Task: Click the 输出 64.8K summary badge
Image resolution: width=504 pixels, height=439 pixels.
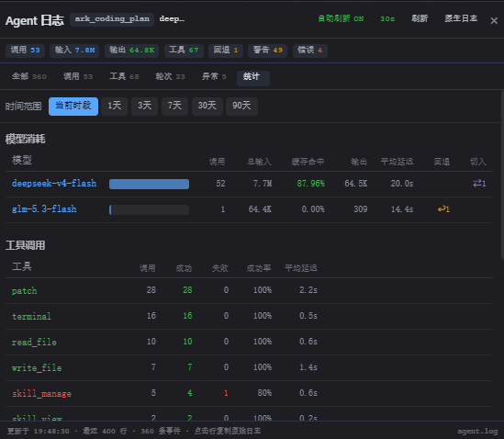Action: pyautogui.click(x=131, y=51)
